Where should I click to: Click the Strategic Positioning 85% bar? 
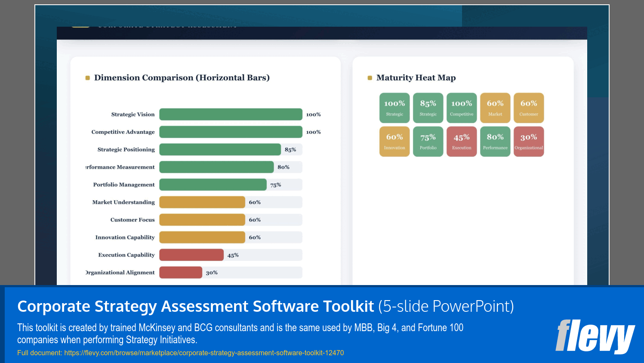pyautogui.click(x=220, y=149)
